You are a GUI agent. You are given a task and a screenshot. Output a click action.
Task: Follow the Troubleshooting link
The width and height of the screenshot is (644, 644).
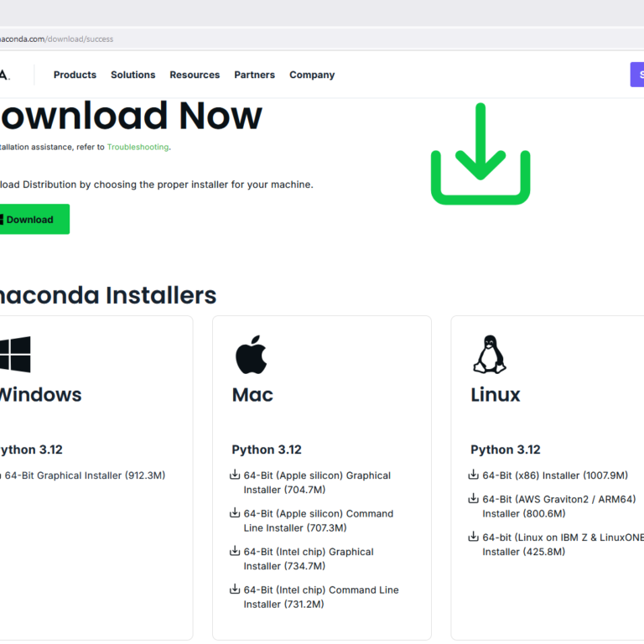[138, 147]
